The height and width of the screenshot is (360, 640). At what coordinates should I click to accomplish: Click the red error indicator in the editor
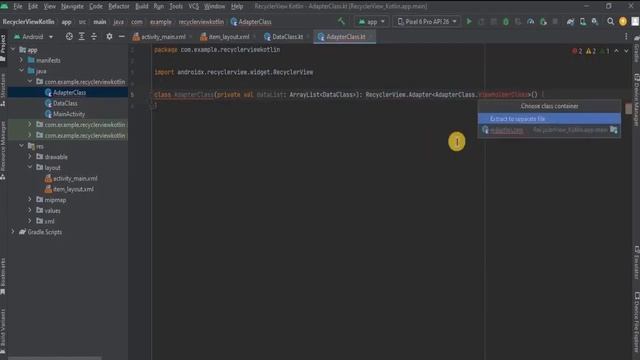pyautogui.click(x=577, y=51)
